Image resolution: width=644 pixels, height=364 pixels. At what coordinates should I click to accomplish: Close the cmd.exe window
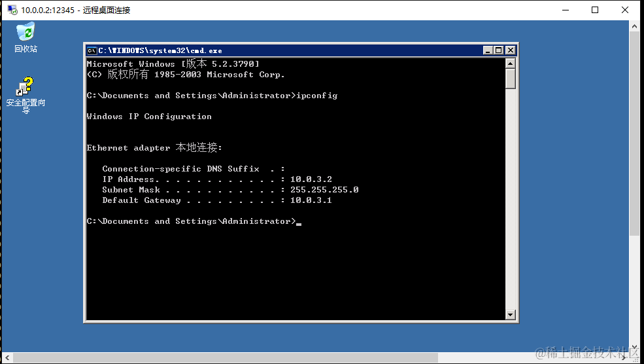coord(510,50)
